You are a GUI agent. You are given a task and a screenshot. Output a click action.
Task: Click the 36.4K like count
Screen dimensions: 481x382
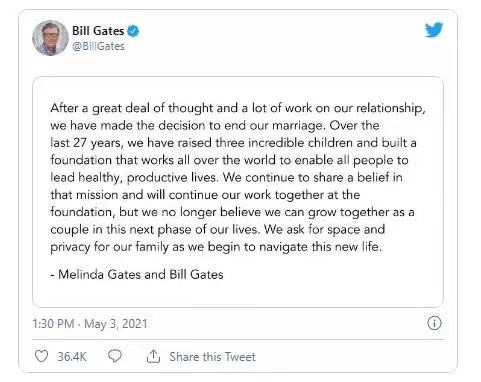[x=72, y=357]
